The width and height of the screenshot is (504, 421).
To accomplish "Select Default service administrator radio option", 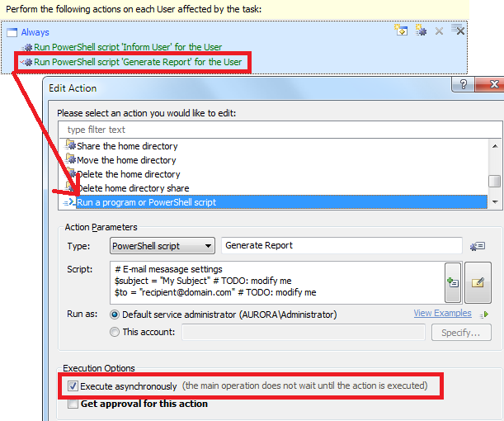I will (115, 315).
